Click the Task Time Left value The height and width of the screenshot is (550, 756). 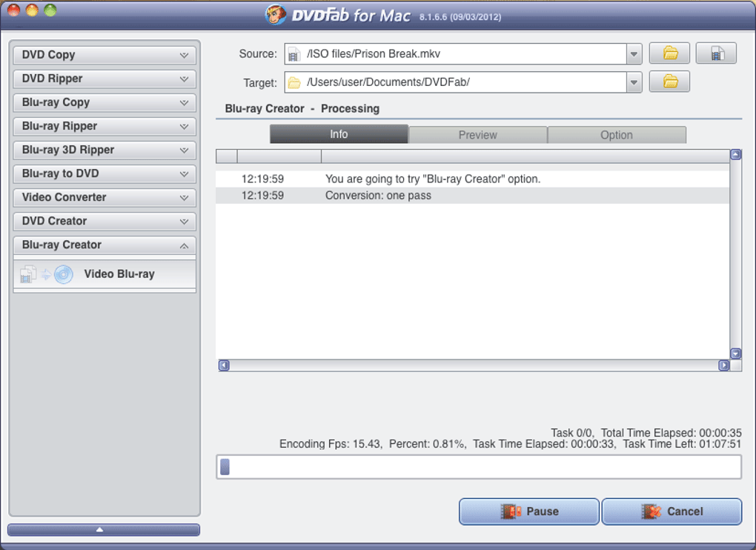pos(720,444)
